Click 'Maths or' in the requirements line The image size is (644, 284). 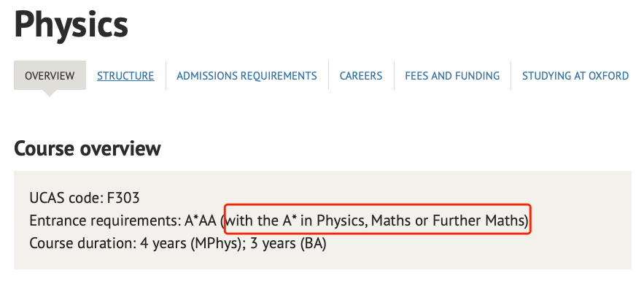coord(400,221)
